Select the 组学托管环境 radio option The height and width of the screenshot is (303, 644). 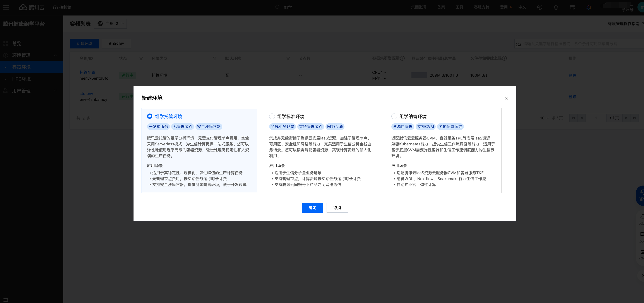149,116
